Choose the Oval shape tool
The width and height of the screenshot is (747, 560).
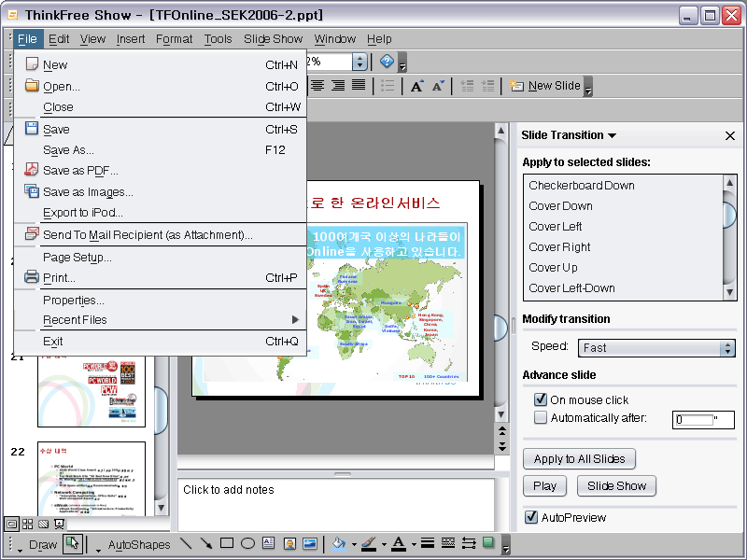(x=247, y=543)
